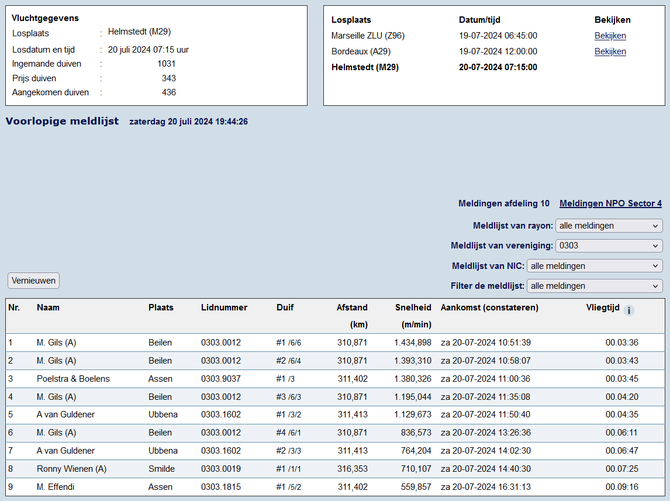The height and width of the screenshot is (501, 670).
Task: Select Meldingen afdeling 10 label
Action: pyautogui.click(x=504, y=203)
